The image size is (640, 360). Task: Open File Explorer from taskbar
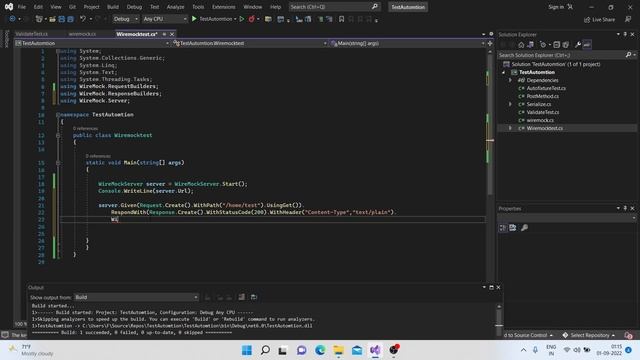(338, 350)
